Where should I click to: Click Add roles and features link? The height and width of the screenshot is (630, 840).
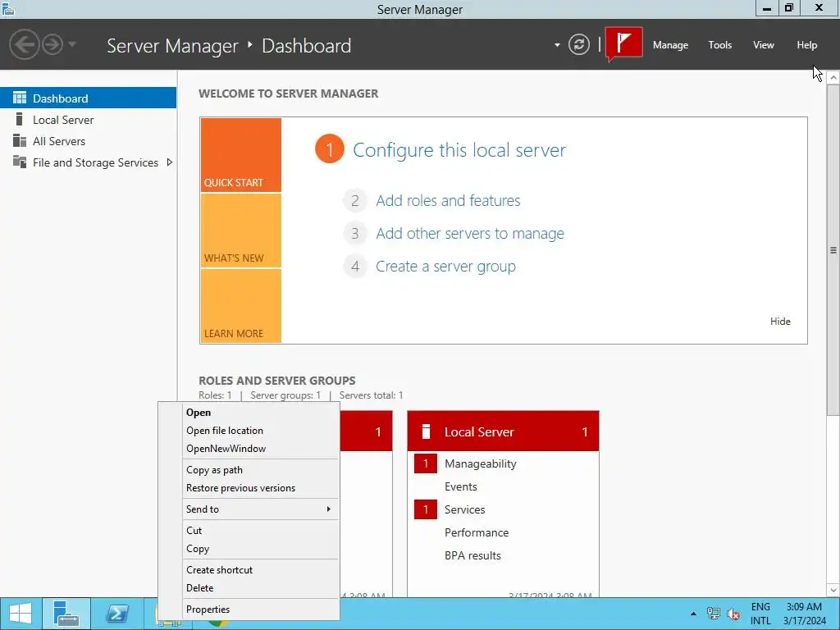pos(448,201)
